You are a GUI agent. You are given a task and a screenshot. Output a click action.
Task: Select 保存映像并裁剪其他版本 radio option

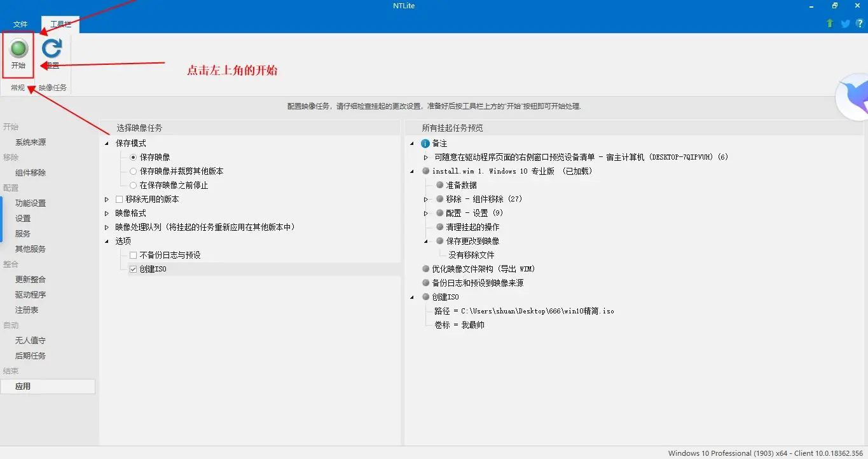[133, 171]
